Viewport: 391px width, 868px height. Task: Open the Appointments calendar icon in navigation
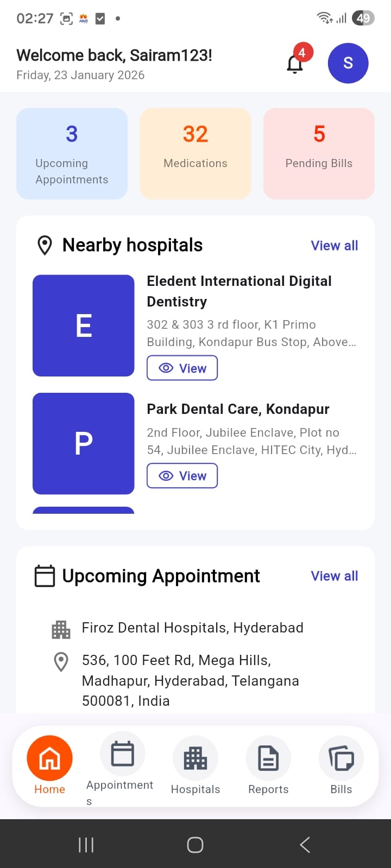[x=122, y=754]
